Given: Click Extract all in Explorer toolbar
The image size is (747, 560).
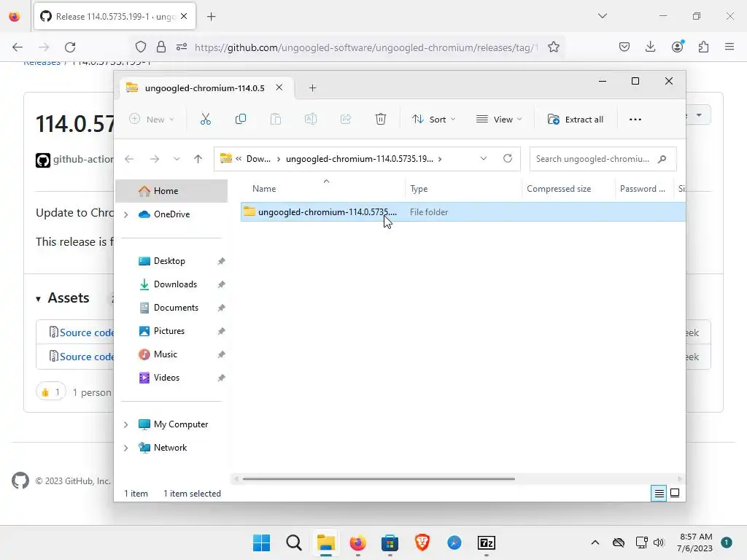Looking at the screenshot, I should pyautogui.click(x=575, y=120).
